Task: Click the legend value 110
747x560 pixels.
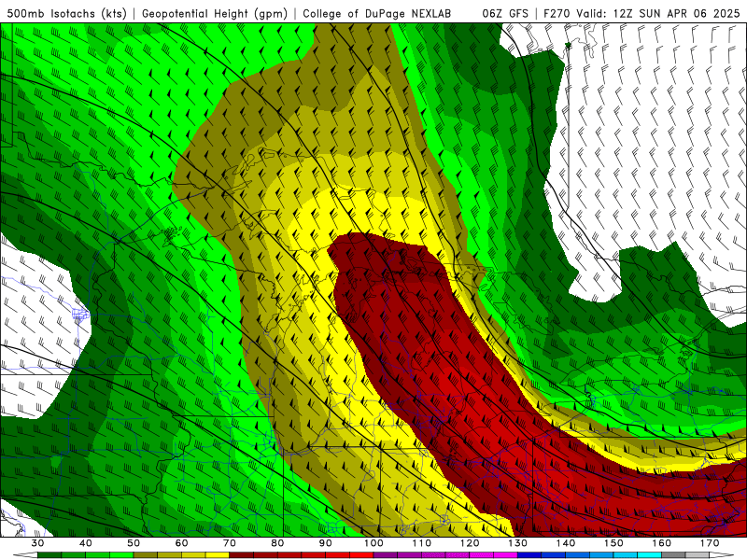Action: [x=422, y=543]
